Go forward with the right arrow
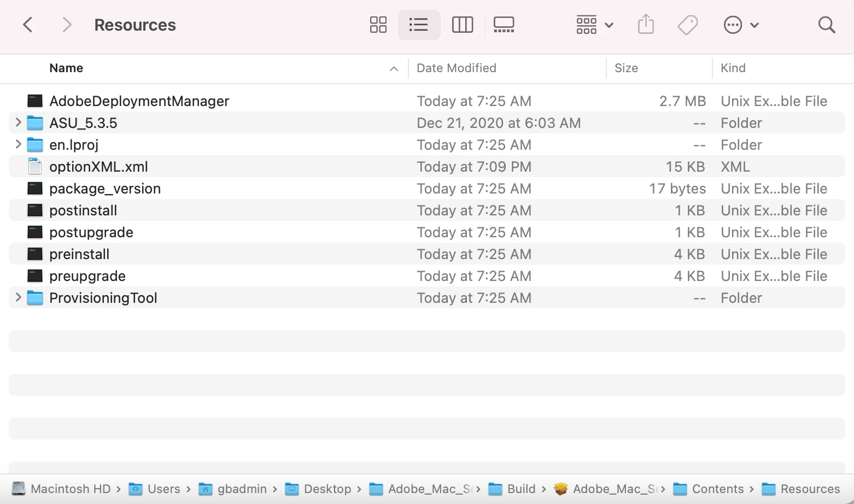The height and width of the screenshot is (504, 854). (67, 25)
